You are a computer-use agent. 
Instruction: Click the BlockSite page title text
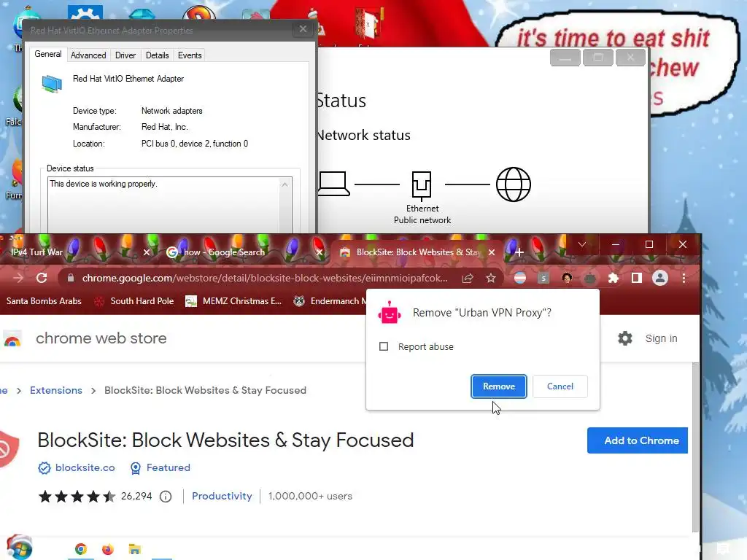click(x=225, y=440)
